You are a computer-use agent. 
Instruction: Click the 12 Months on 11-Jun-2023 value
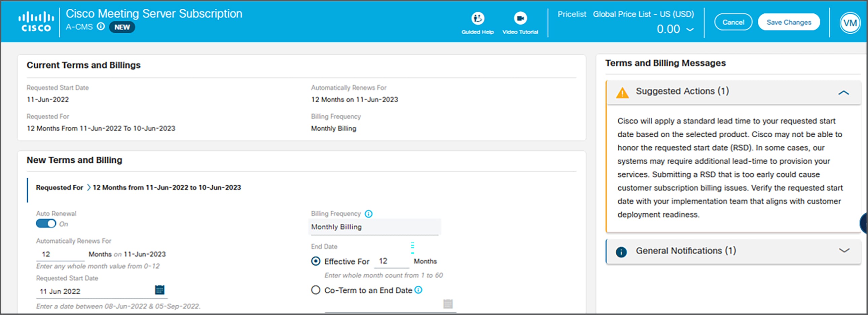pyautogui.click(x=355, y=99)
